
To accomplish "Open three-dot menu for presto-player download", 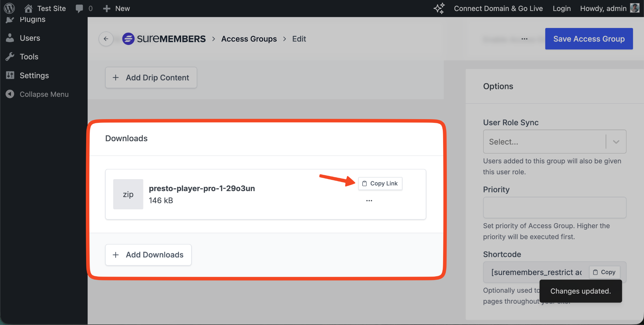I will [369, 201].
